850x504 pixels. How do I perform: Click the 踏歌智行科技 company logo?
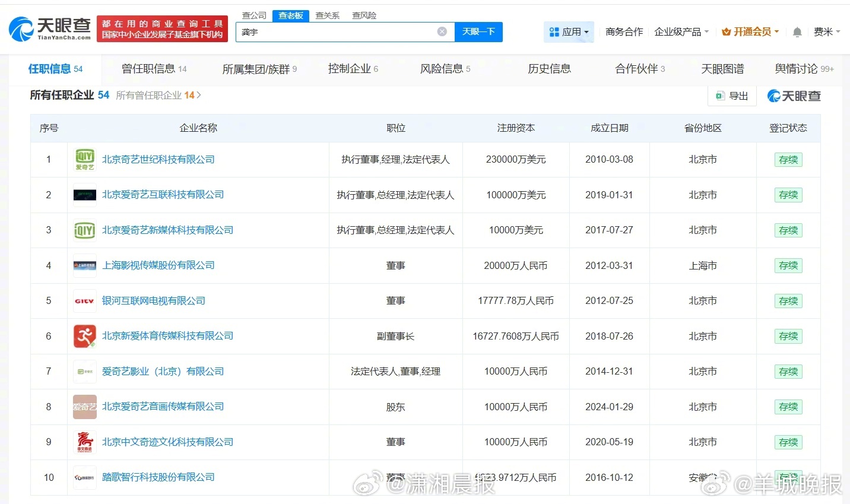[x=84, y=477]
